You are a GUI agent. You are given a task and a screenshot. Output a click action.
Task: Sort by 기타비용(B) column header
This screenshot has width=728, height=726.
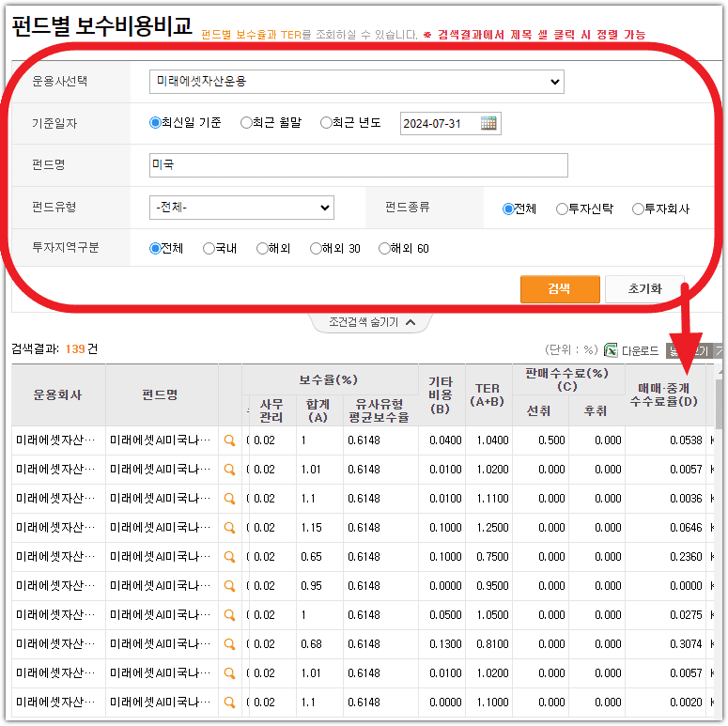click(441, 395)
